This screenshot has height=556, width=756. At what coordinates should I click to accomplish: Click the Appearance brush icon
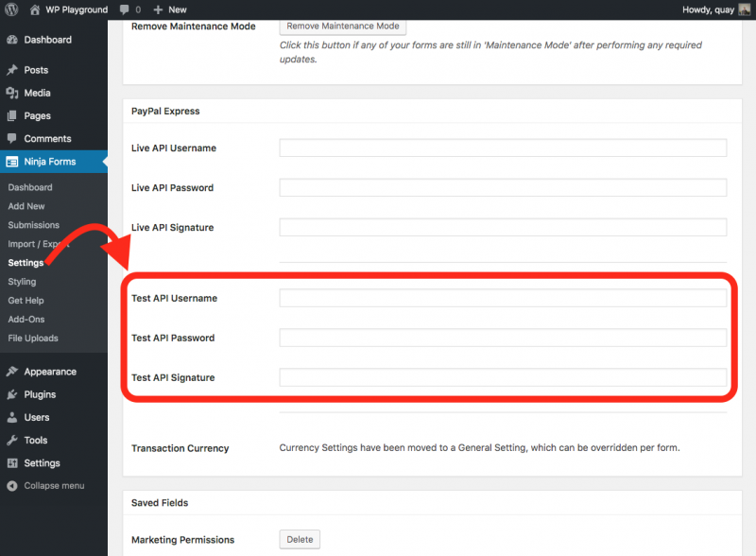[x=13, y=372]
